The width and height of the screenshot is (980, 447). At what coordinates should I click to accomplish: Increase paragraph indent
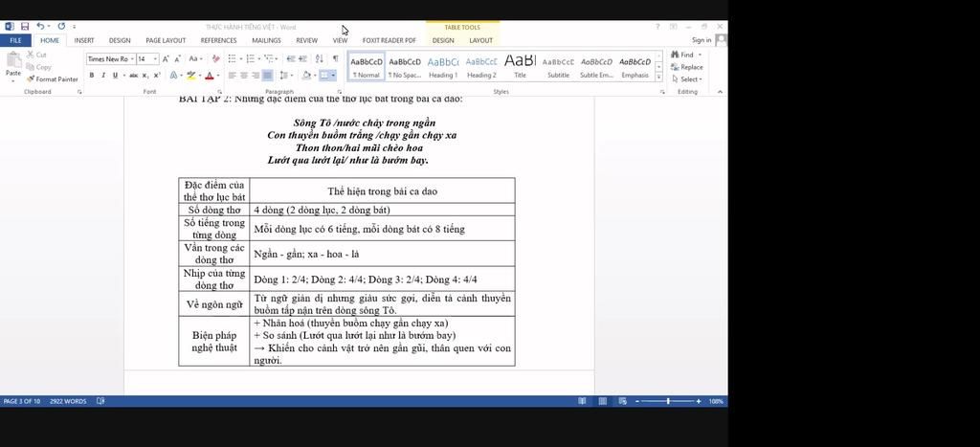(302, 58)
